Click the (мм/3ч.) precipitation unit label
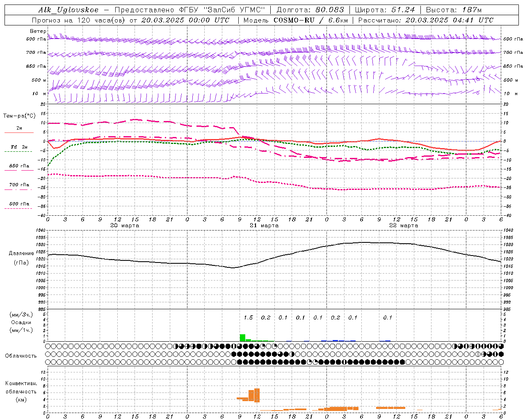Screen dimensions: 525x420 coord(21,315)
